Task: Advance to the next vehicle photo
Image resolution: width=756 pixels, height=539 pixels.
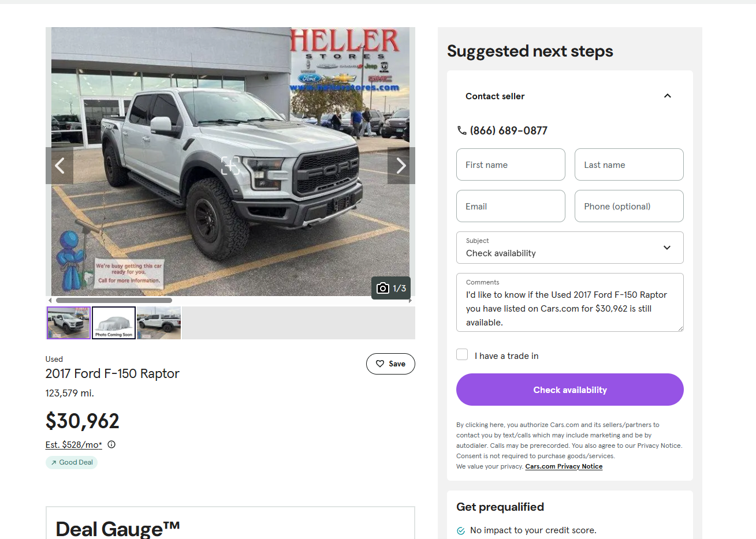Action: tap(401, 166)
